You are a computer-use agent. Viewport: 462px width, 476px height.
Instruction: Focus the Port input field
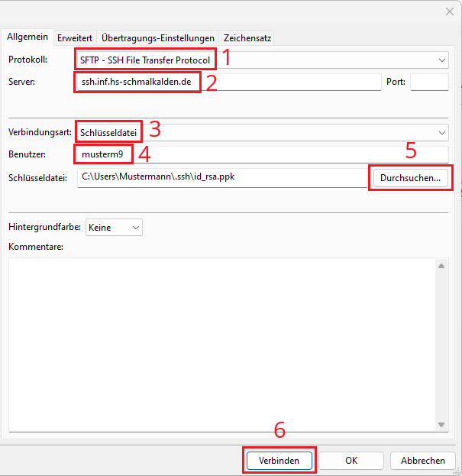(428, 83)
